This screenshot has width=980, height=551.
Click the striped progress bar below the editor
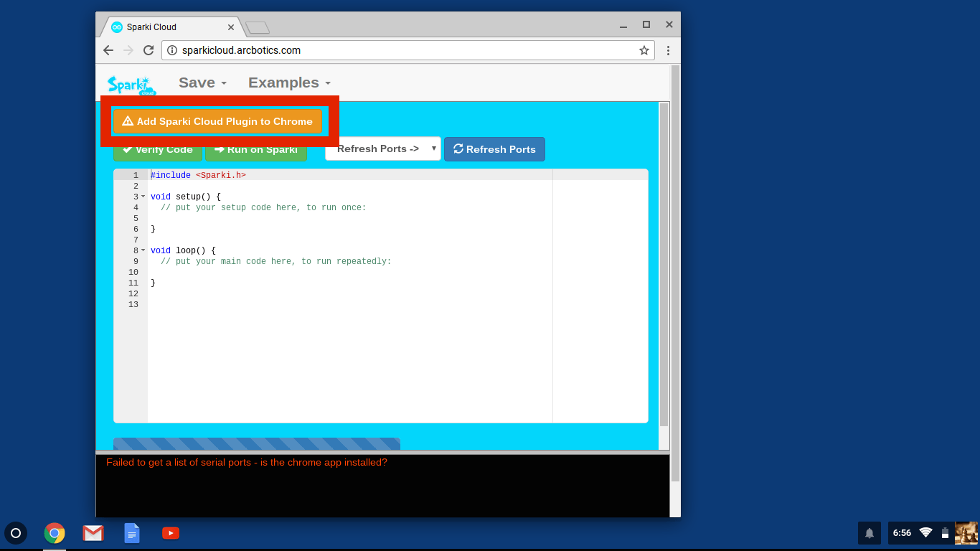click(x=257, y=443)
